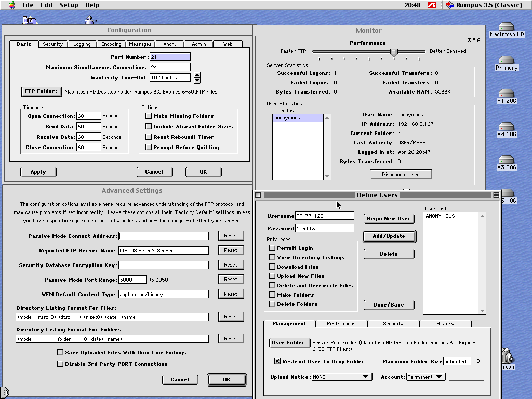
Task: Click the FTP Folder button
Action: [42, 91]
